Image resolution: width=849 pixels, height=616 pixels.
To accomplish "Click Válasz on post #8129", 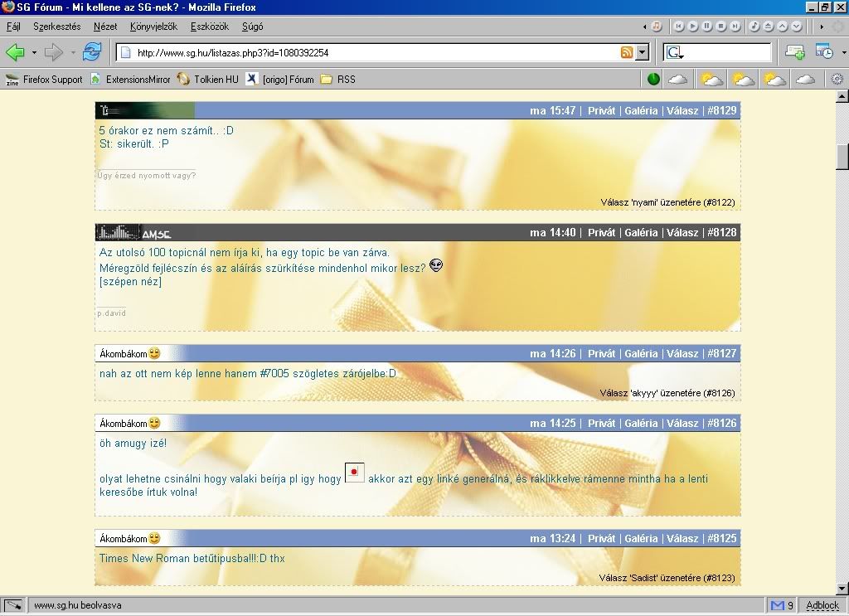I will pos(682,110).
